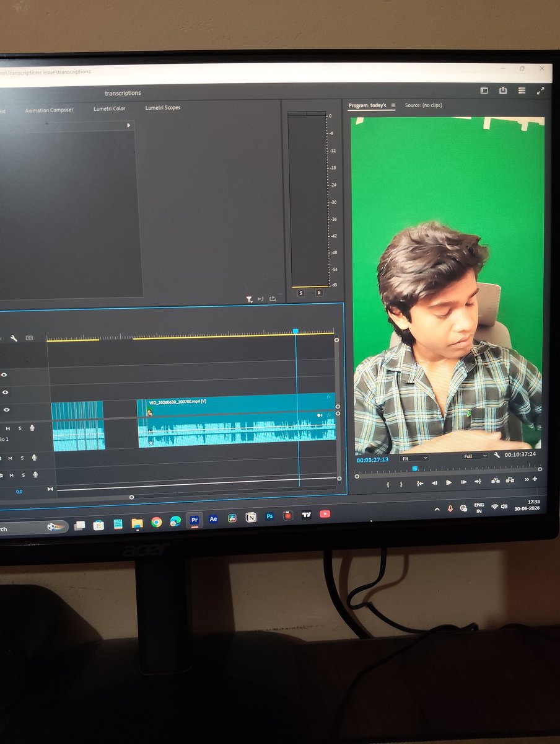
Task: Step back one frame in Program monitor
Action: point(434,483)
